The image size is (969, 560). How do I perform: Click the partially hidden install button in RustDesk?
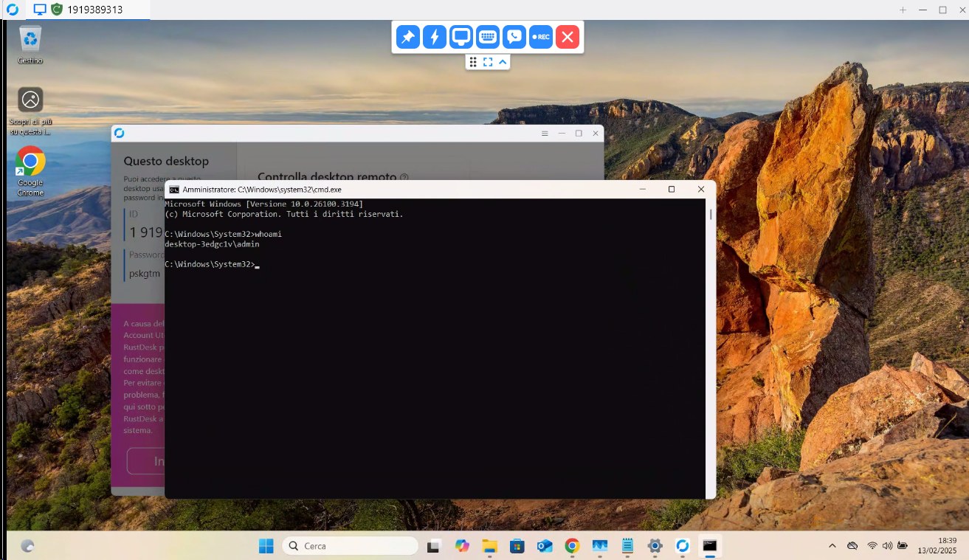pos(146,461)
